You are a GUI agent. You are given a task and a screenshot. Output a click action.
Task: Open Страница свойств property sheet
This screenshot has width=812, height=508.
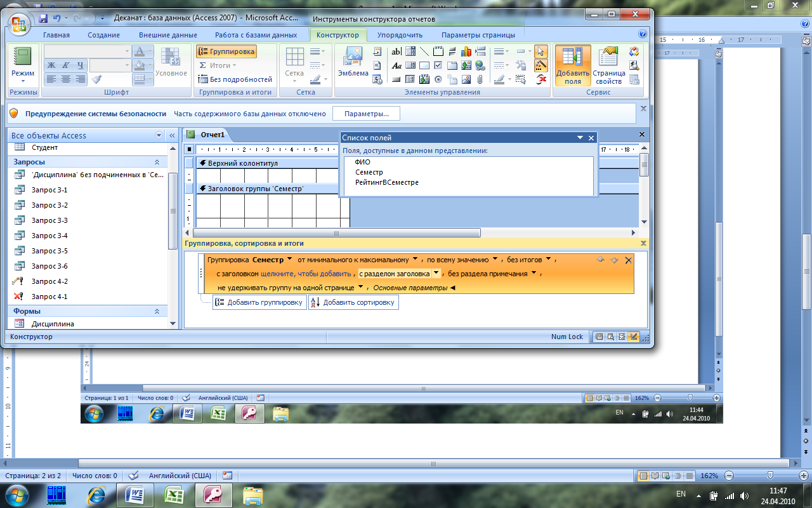[608, 65]
